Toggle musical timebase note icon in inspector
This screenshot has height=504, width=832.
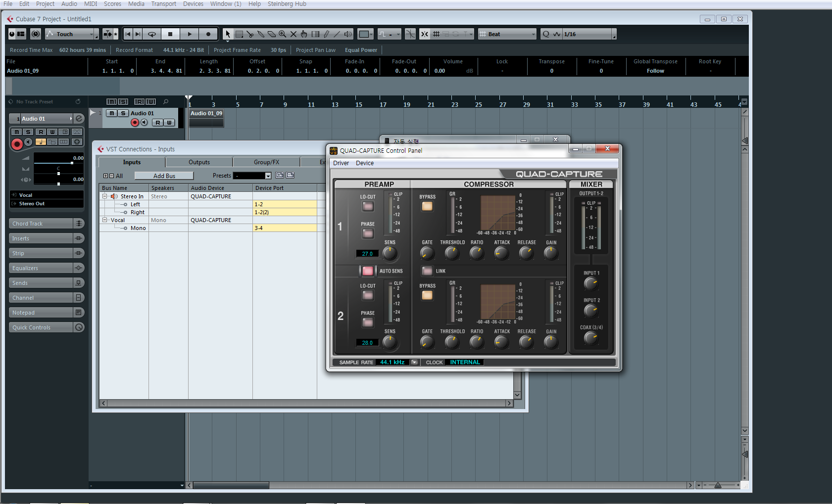tap(41, 142)
